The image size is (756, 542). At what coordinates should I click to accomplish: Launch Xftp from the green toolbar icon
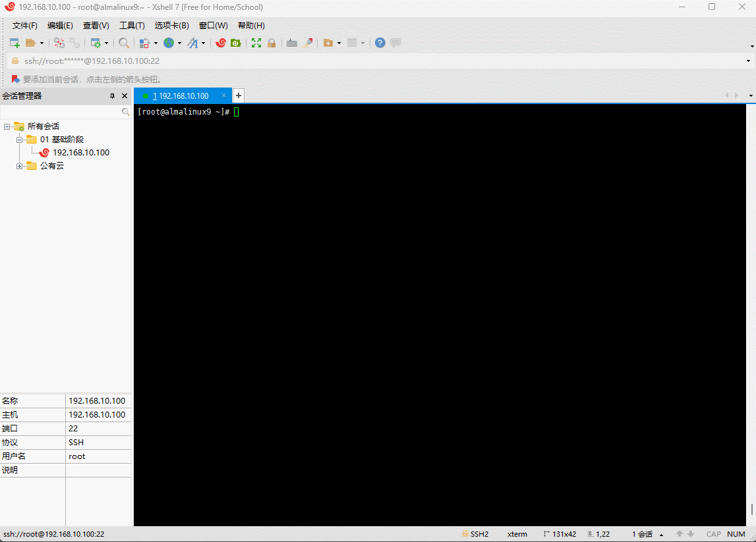tap(235, 43)
